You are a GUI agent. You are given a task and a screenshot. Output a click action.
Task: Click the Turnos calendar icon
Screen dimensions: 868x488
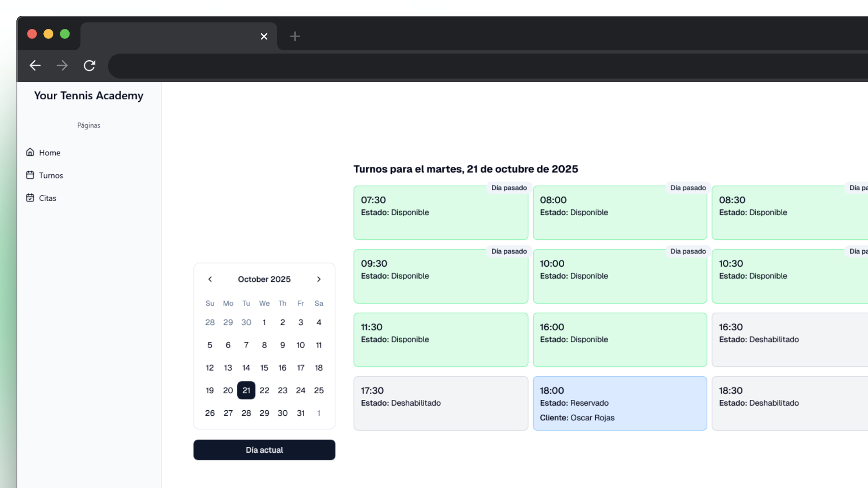(30, 175)
